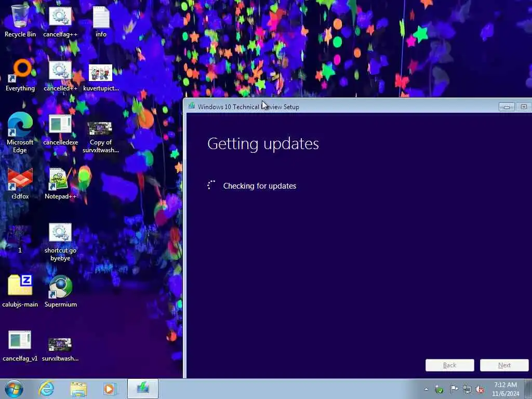Screen dimensions: 532x399
Task: Click the Show desktop strip
Action: click(528, 389)
